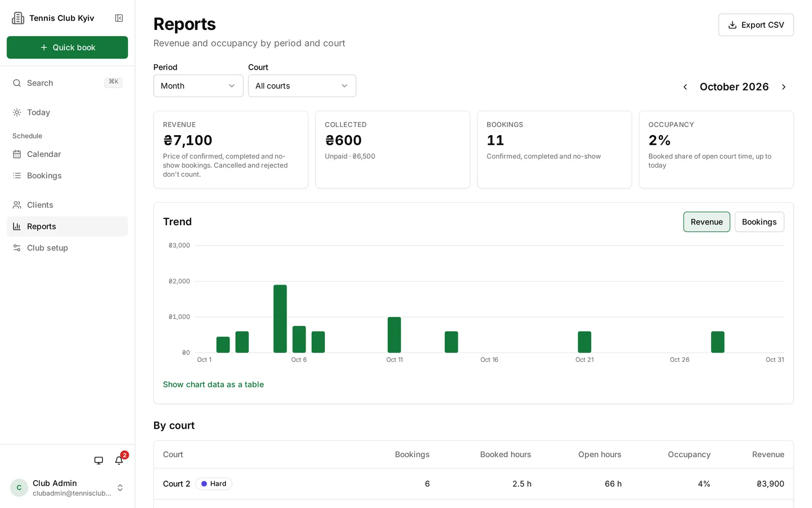
Task: Click the Revenue column header in table
Action: pyautogui.click(x=768, y=455)
